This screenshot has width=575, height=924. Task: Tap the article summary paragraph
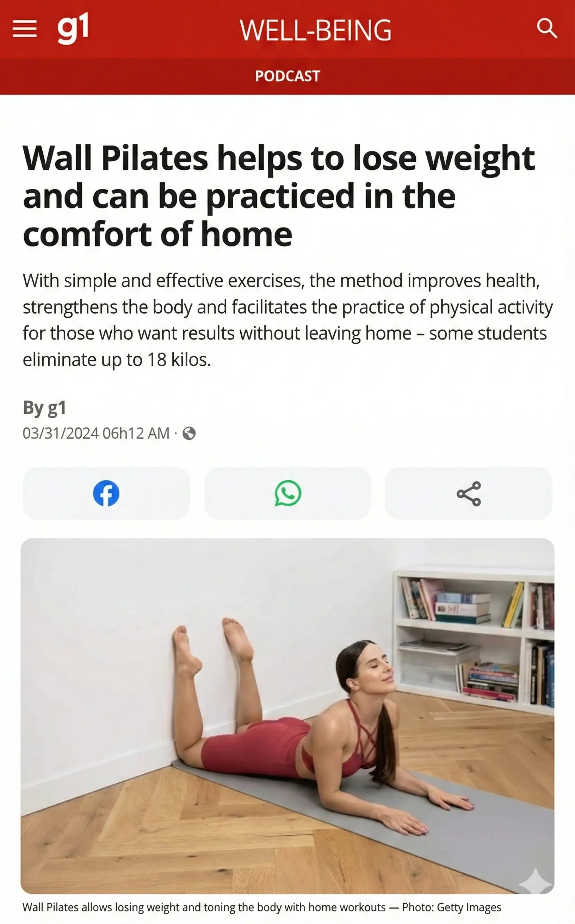pos(288,320)
